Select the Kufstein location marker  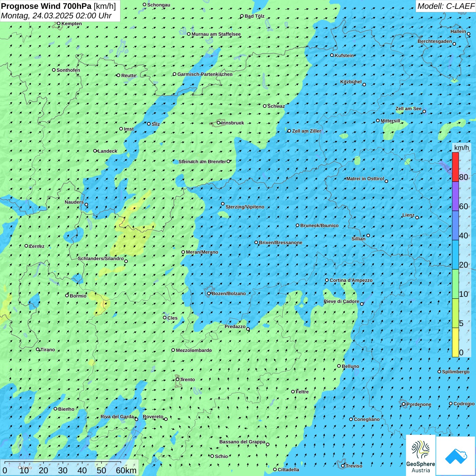[x=332, y=55]
